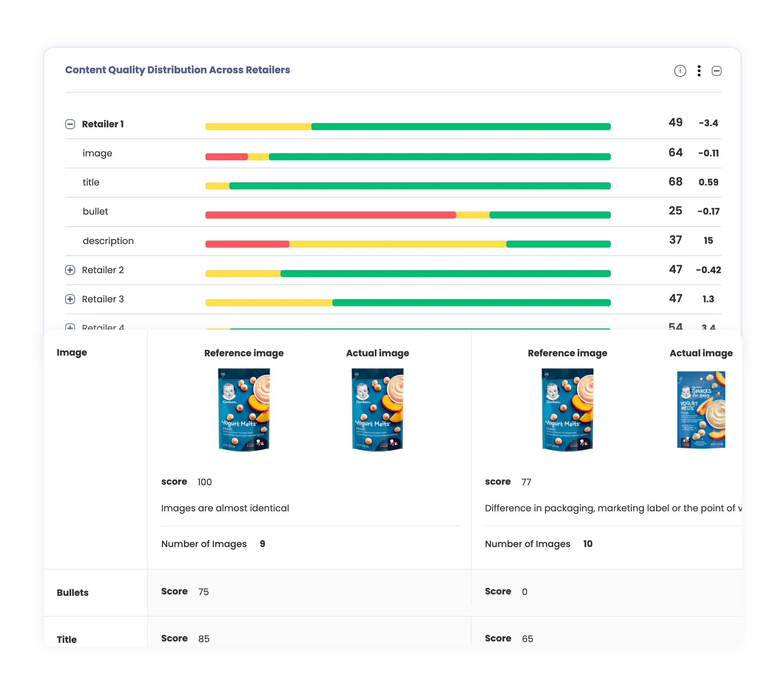Expand the Retailer 2 row
Viewport: 784px width, 693px height.
point(70,270)
